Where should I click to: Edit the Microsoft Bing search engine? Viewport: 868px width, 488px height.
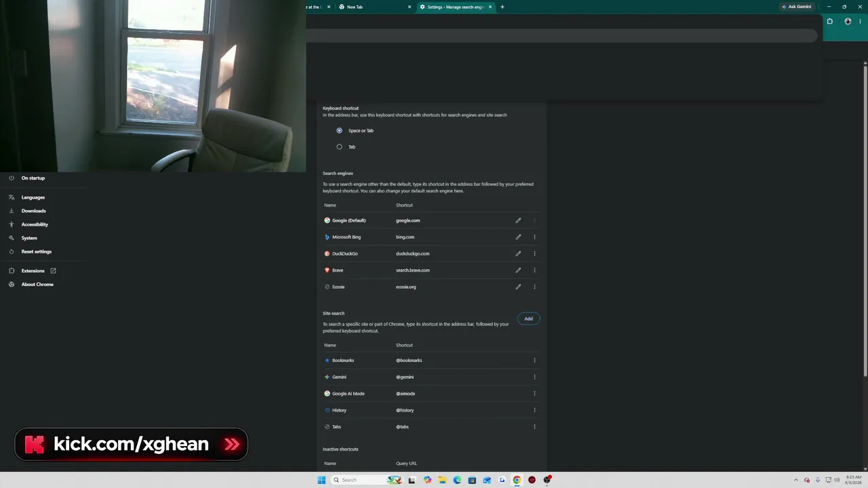518,237
